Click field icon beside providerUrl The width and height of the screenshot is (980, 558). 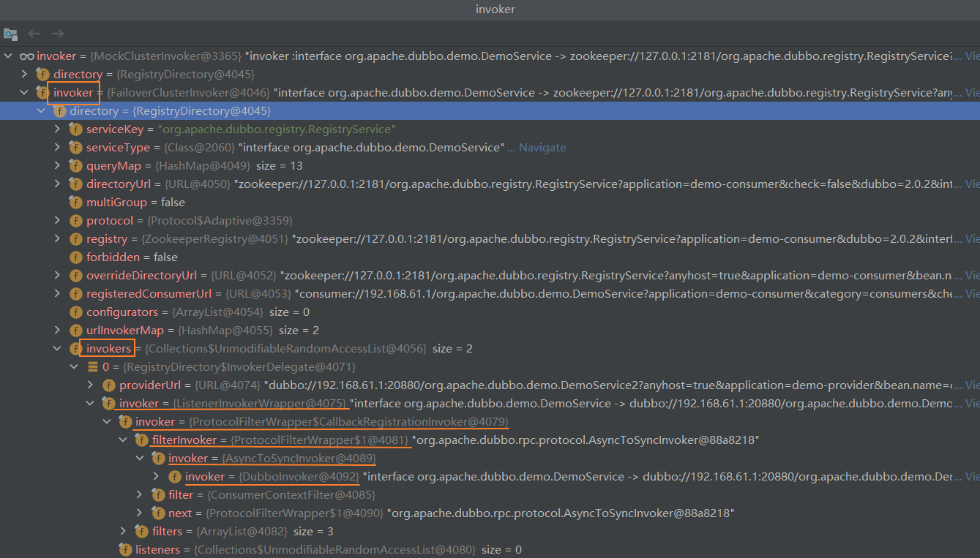[x=108, y=385]
